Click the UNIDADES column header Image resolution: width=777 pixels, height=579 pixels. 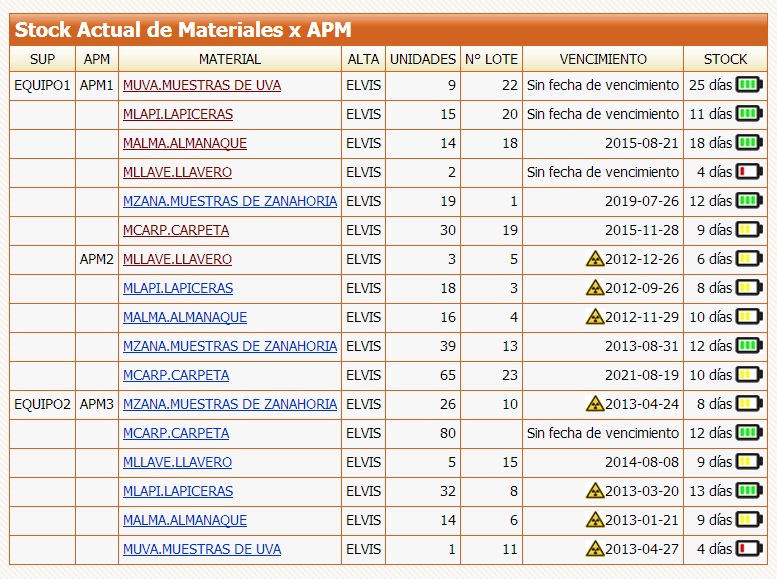(423, 59)
